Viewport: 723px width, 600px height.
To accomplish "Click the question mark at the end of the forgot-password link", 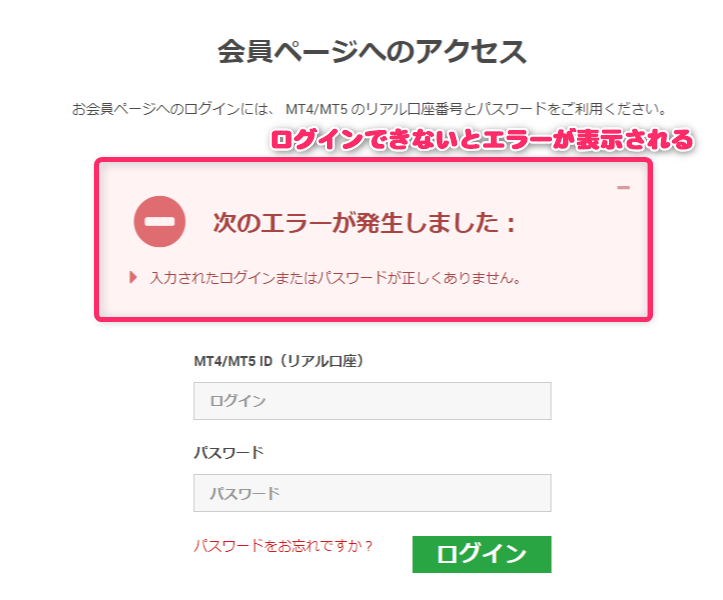I will tap(368, 546).
